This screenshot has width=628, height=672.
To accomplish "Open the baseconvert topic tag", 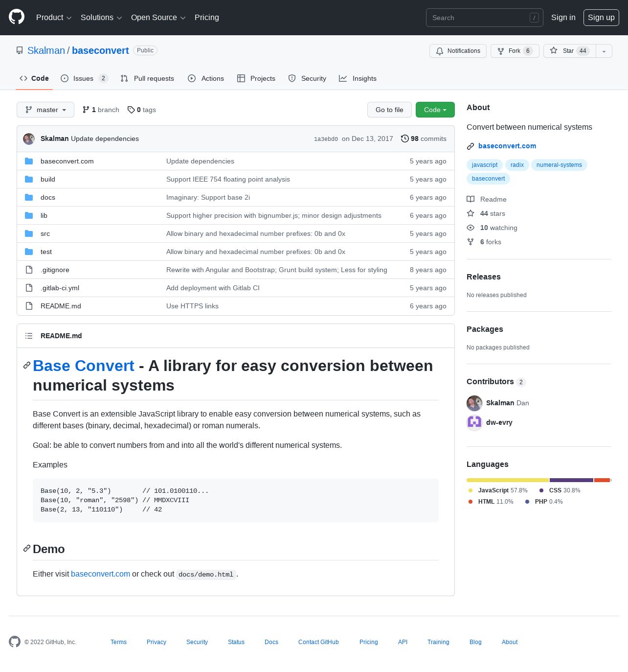I will coord(489,179).
